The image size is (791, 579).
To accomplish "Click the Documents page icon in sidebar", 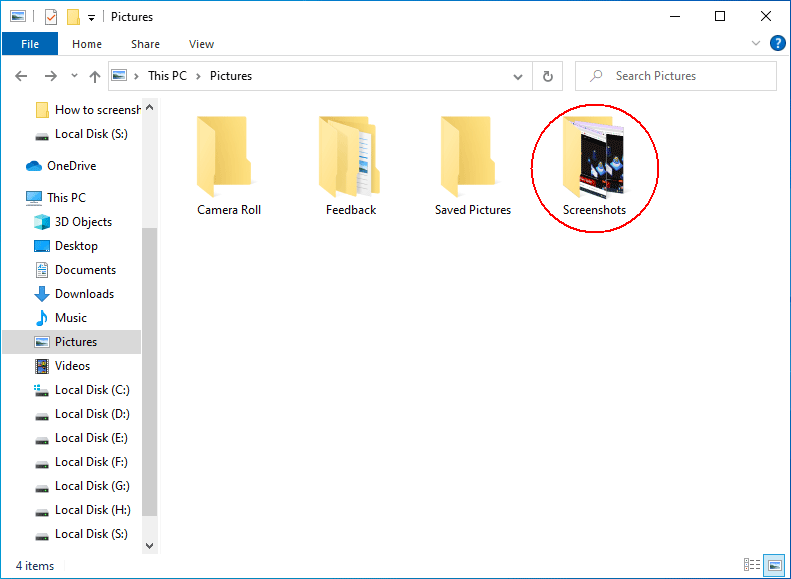I will 42,270.
